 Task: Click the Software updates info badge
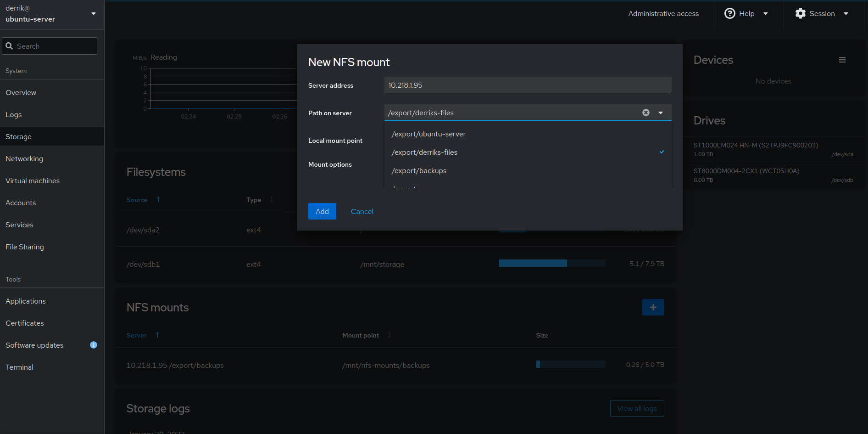coord(94,345)
